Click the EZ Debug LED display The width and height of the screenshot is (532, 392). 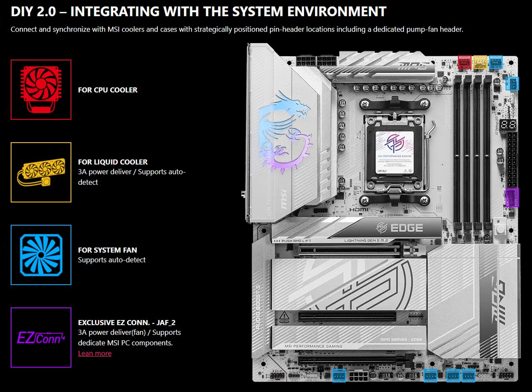pos(508,124)
